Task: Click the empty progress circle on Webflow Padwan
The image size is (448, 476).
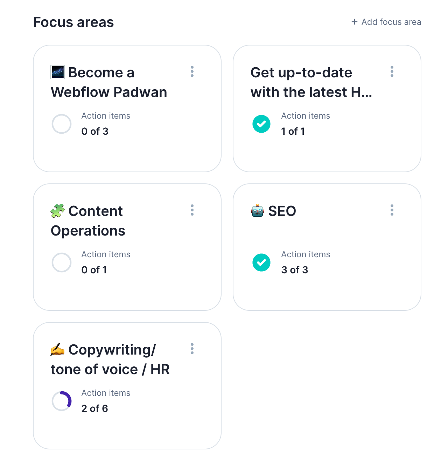Action: click(x=62, y=124)
